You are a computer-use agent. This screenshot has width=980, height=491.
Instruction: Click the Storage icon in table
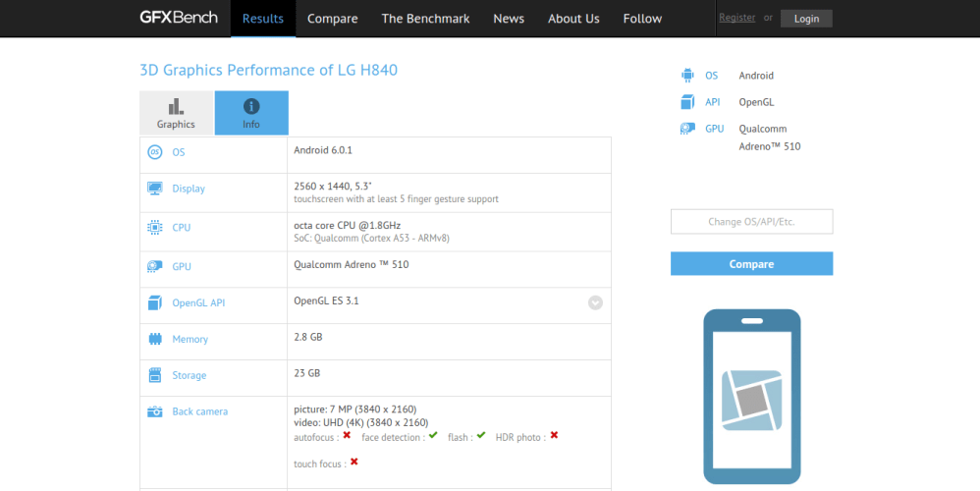click(x=154, y=375)
